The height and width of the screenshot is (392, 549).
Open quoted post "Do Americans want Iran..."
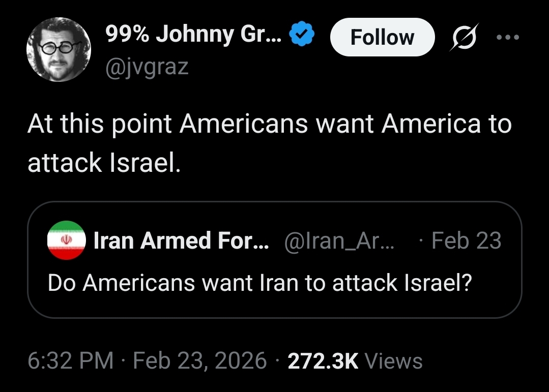(x=259, y=283)
